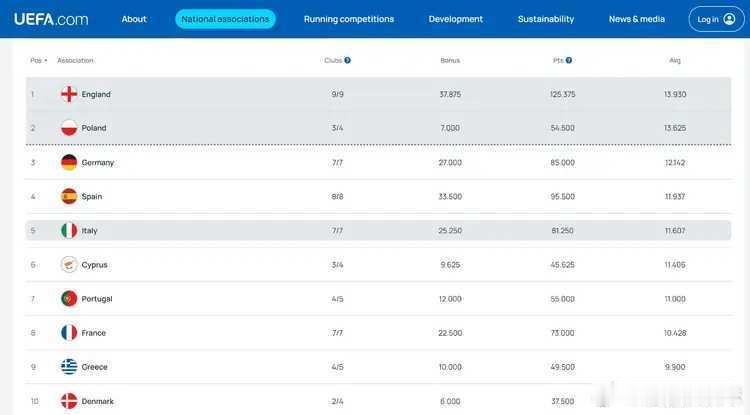Click the Poland flag icon
Screen dimensions: 750x415
pyautogui.click(x=69, y=128)
